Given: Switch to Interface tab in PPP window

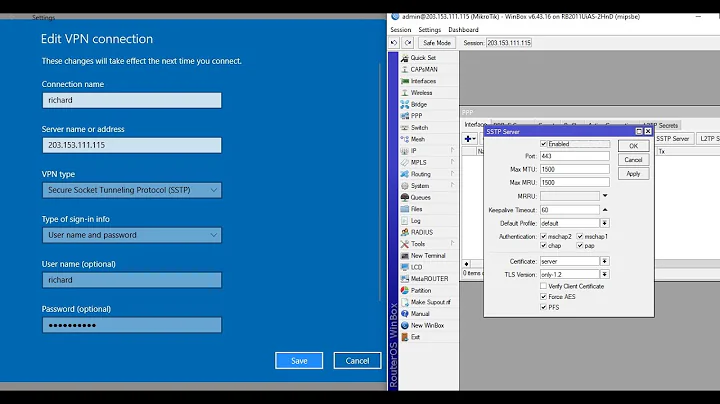Looking at the screenshot, I should click(476, 124).
